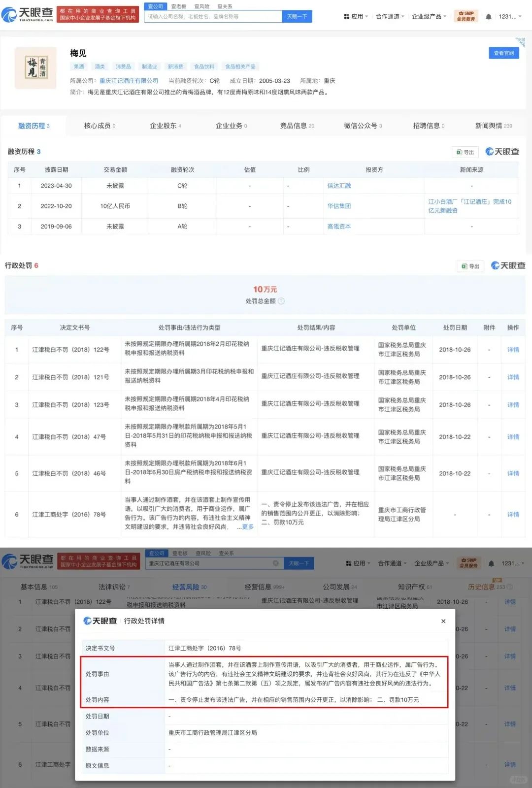Open the lower page's 企业级产品 dropdown
Screen dimensions: 532x788
coord(432,563)
